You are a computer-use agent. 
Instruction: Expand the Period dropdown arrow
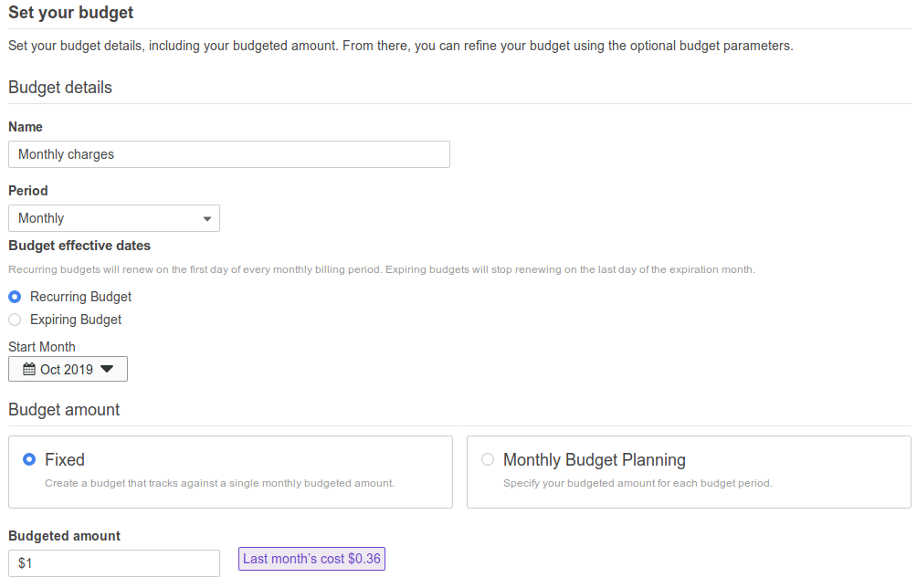point(207,218)
